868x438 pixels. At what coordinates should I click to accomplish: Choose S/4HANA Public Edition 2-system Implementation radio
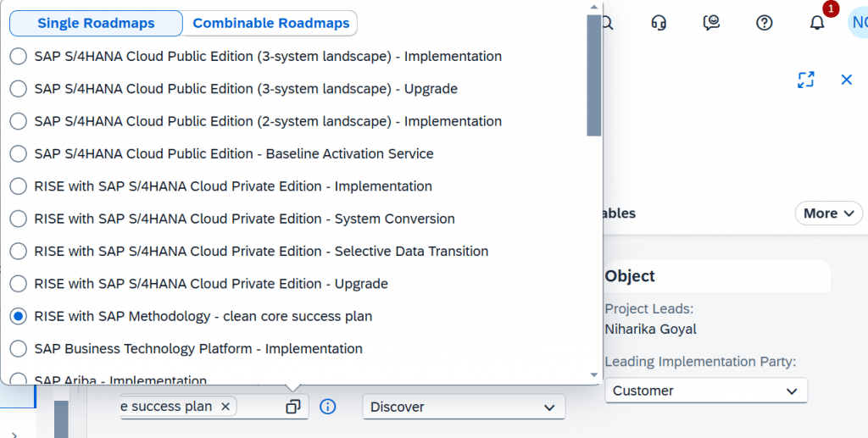click(19, 121)
